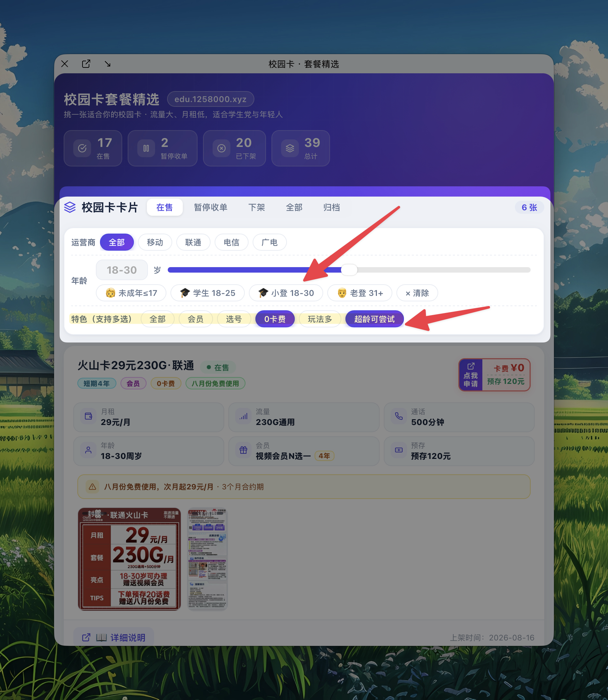Screen dimensions: 608x700
Task: Click the gift icon in 会员 cell
Action: pyautogui.click(x=243, y=450)
